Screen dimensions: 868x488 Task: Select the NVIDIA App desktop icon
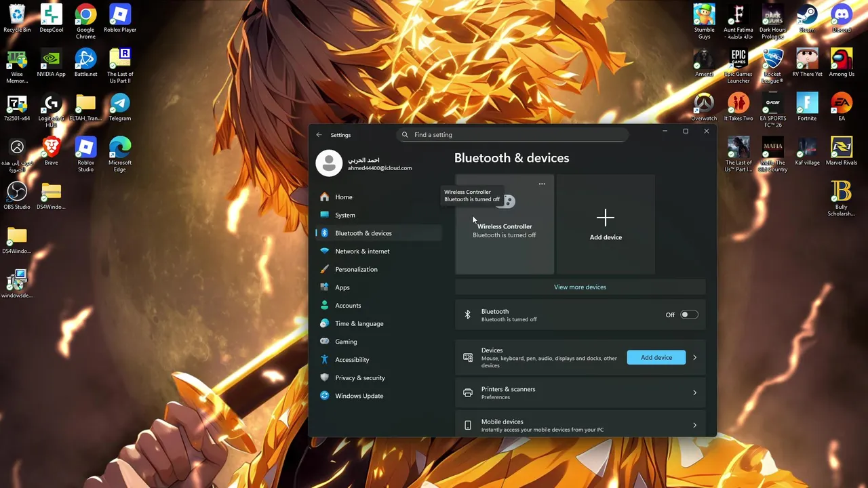pos(52,63)
